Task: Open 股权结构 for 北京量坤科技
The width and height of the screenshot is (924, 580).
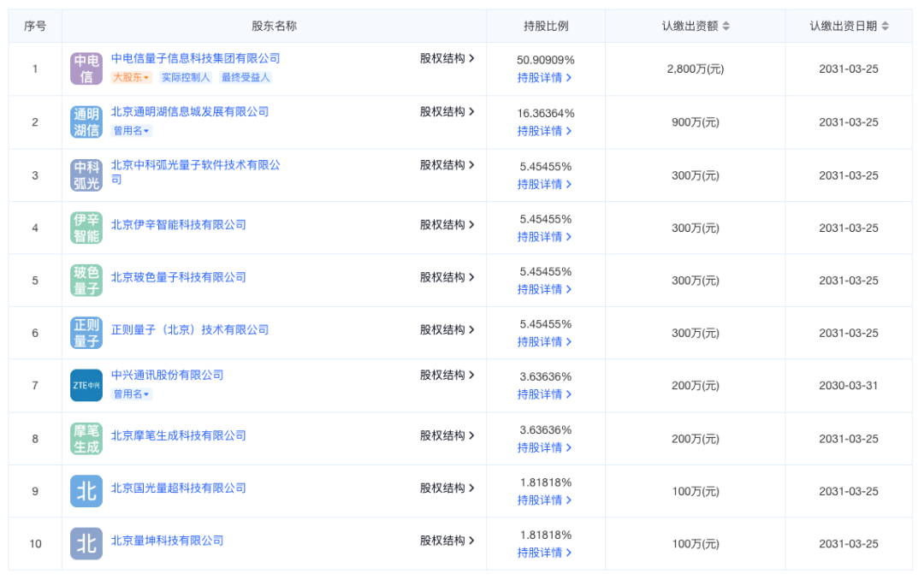Action: pos(447,541)
